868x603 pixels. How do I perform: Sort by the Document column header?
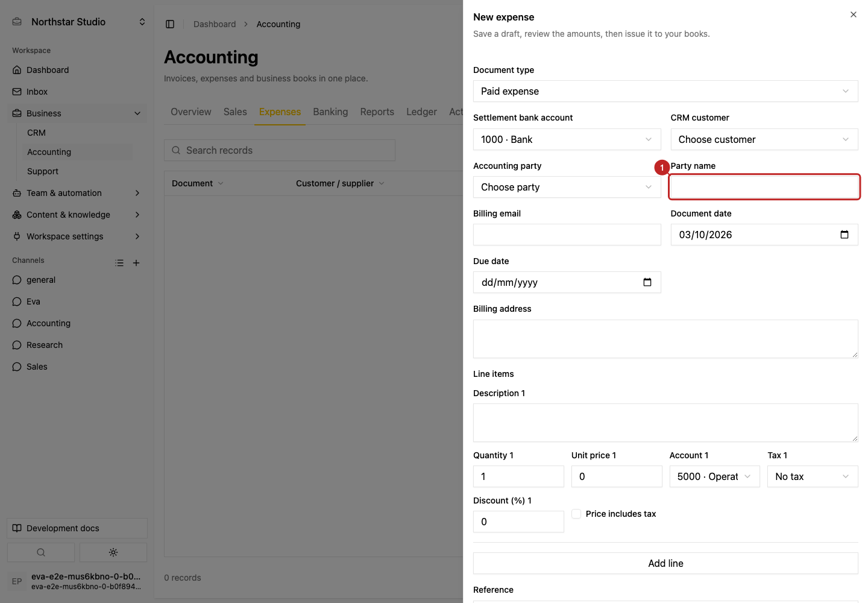[x=197, y=183]
